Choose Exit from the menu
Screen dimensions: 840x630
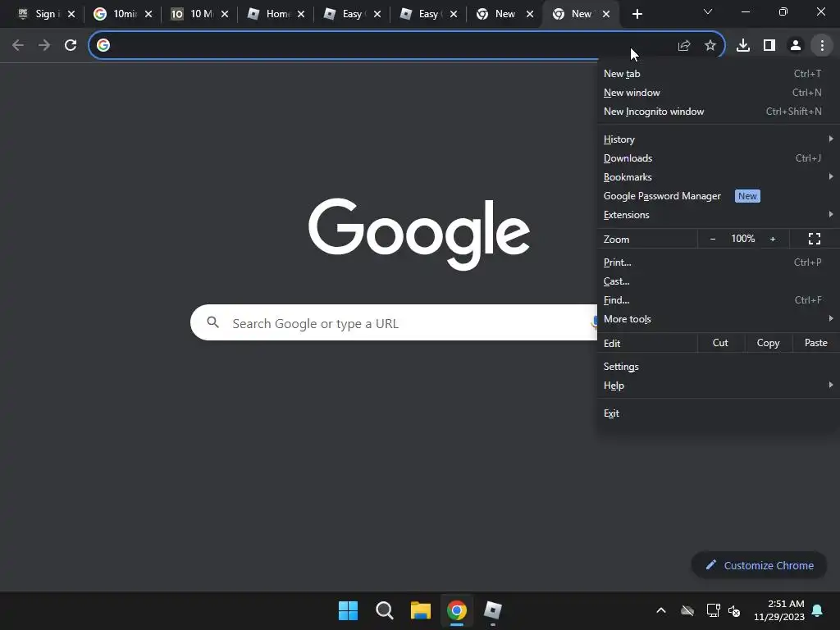pyautogui.click(x=718, y=413)
